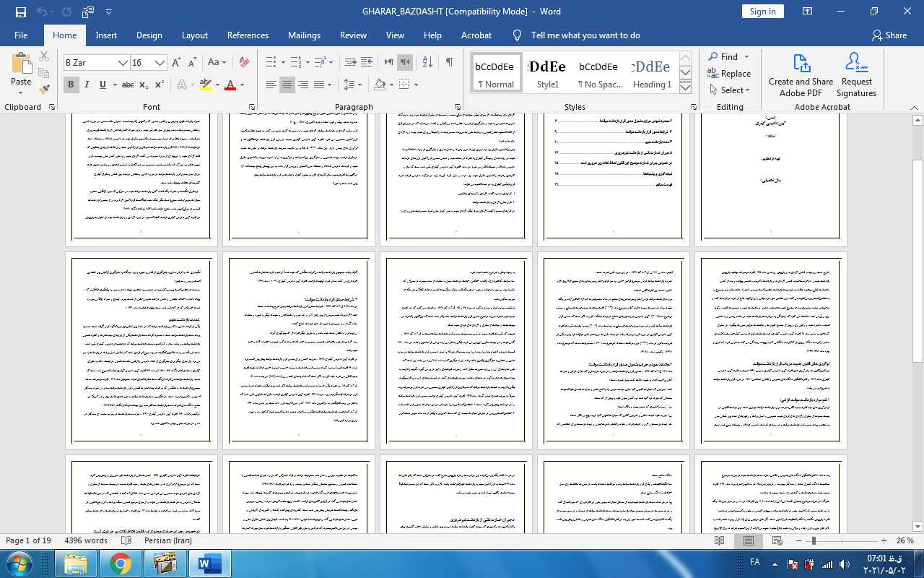
Task: Click the Format Painter brush icon
Action: [43, 90]
